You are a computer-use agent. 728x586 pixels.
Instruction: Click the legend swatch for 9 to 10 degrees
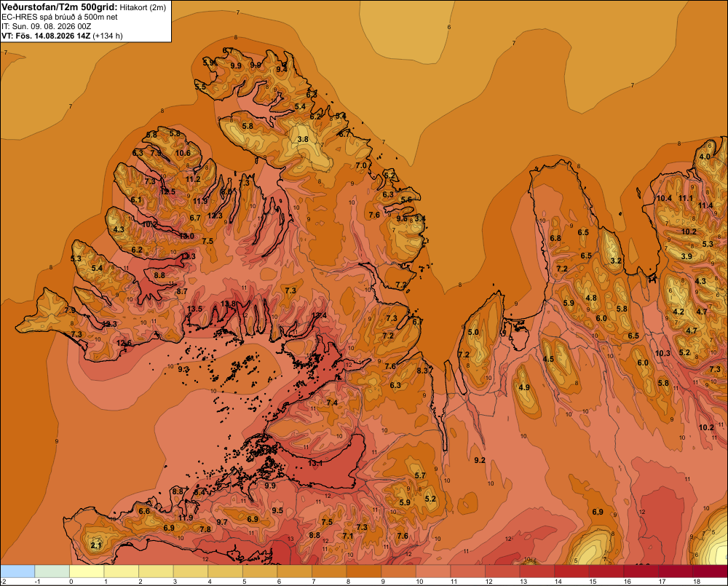click(x=399, y=571)
